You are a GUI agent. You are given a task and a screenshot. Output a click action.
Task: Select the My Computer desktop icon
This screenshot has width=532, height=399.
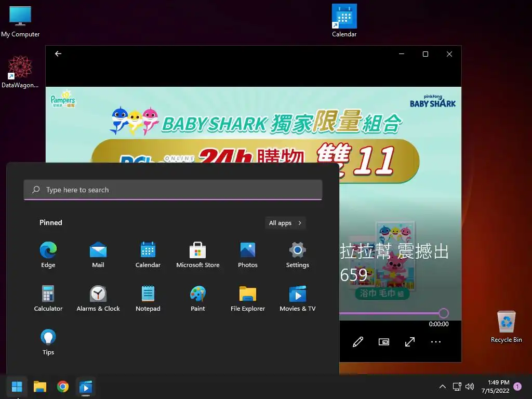20,21
